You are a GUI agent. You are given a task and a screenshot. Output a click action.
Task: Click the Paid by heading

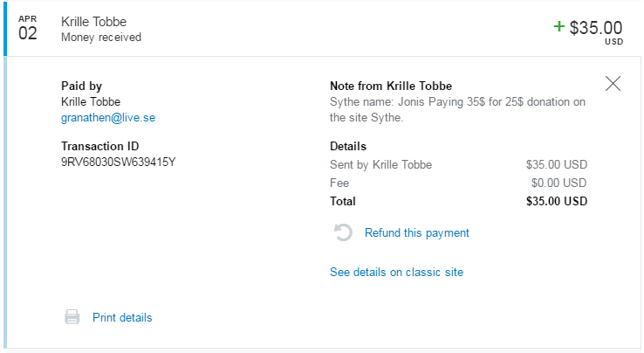[x=81, y=86]
